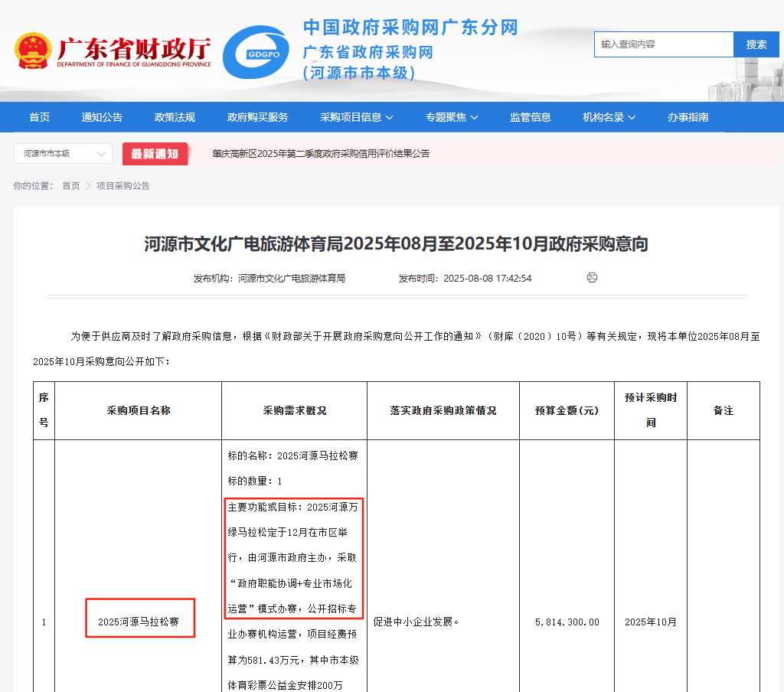
Task: Open the 通知公告 menu item
Action: click(x=102, y=117)
